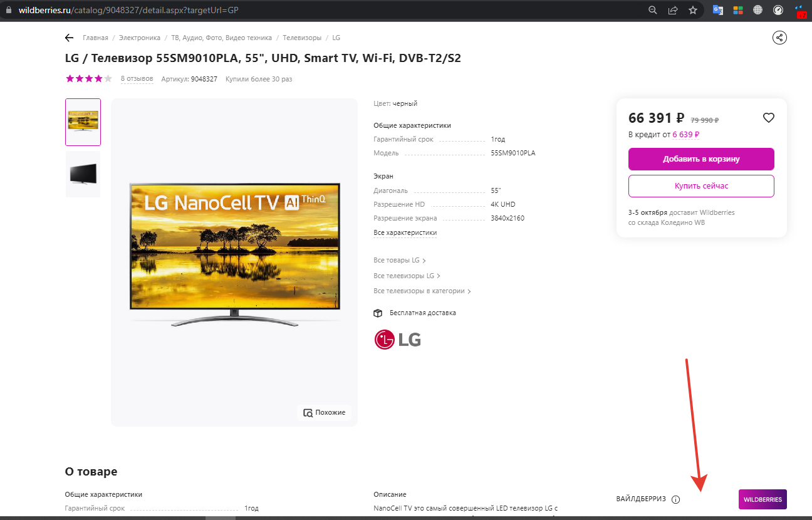Bookmark page with the star icon
The height and width of the screenshot is (520, 812).
(x=692, y=10)
